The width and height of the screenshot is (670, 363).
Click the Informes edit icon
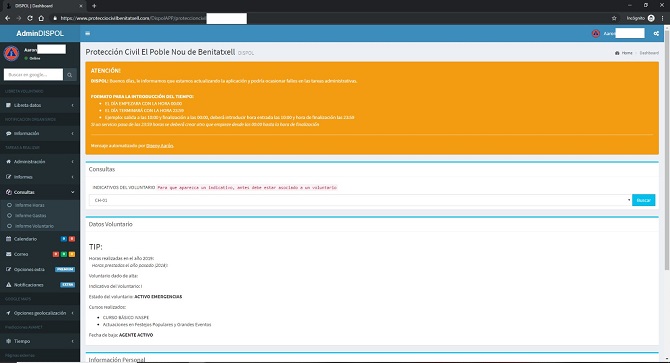click(x=8, y=177)
